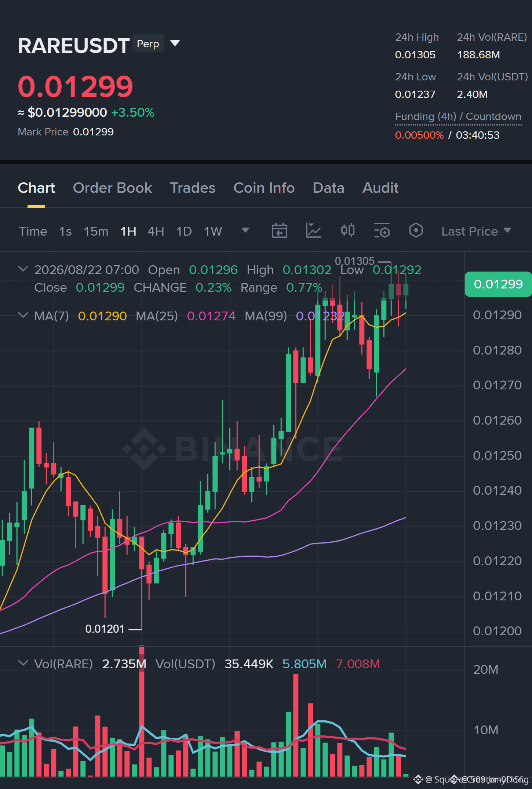Viewport: 532px width, 789px height.
Task: Click the current price tag 0.01299 on axis
Action: pyautogui.click(x=498, y=284)
